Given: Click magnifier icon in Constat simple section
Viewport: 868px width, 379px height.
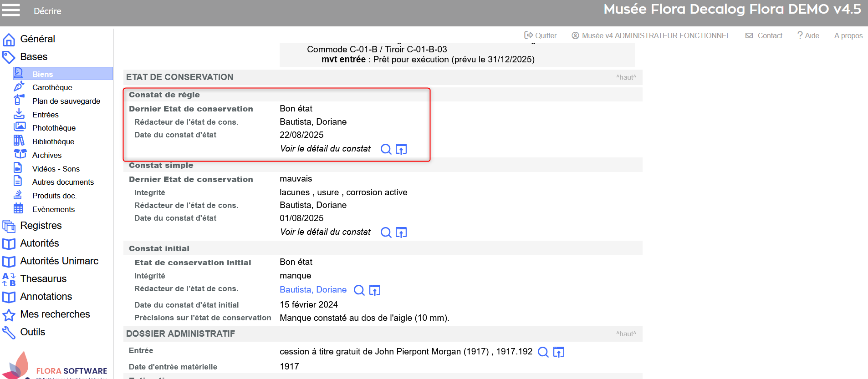Looking at the screenshot, I should point(386,232).
